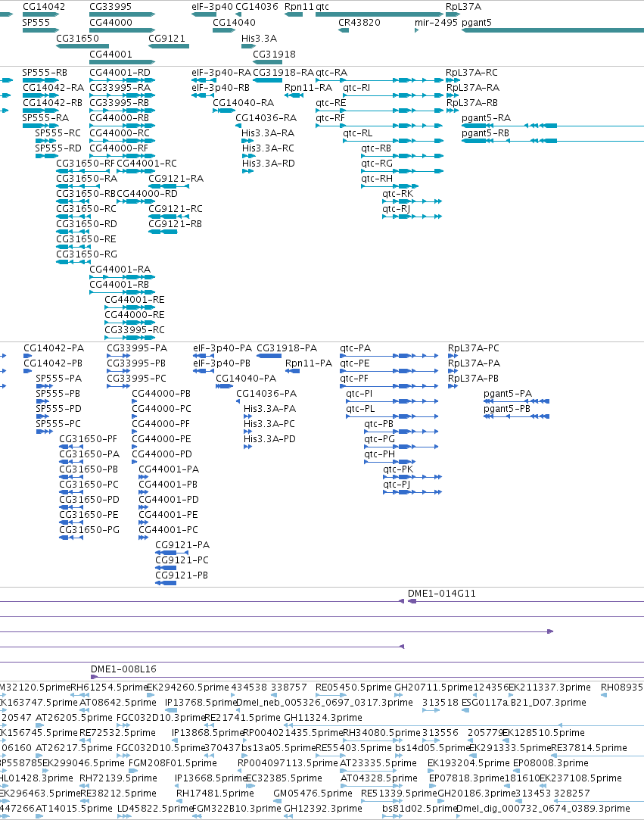The width and height of the screenshot is (644, 820).
Task: Click the eIF-3p40-RA transcript label
Action: tap(221, 73)
